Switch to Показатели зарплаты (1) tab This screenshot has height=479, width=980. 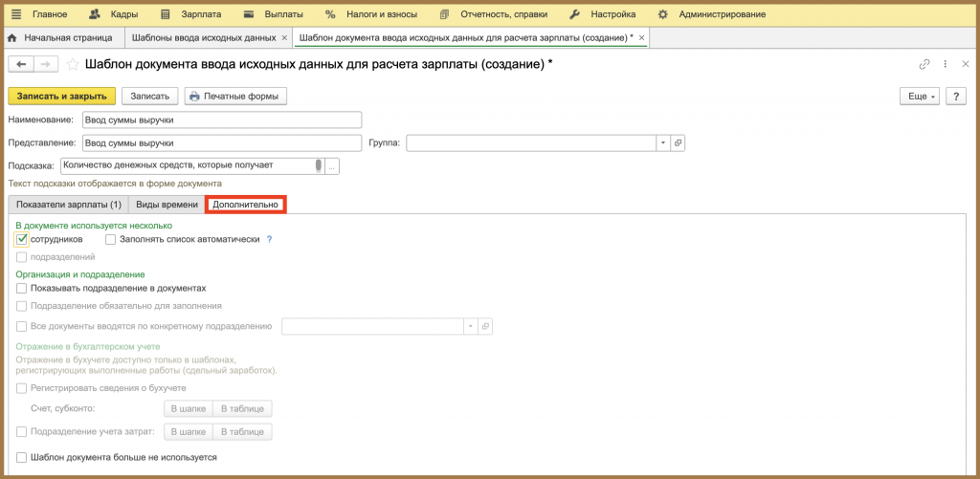(69, 205)
